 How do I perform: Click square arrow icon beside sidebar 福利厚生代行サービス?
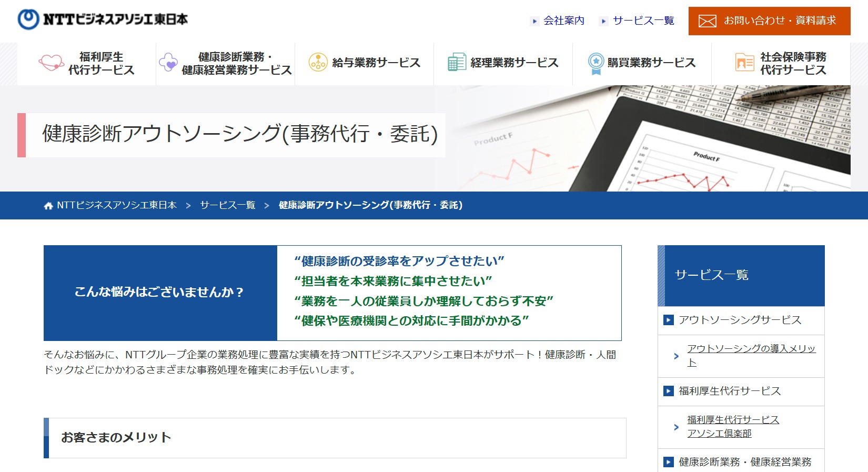(x=669, y=391)
